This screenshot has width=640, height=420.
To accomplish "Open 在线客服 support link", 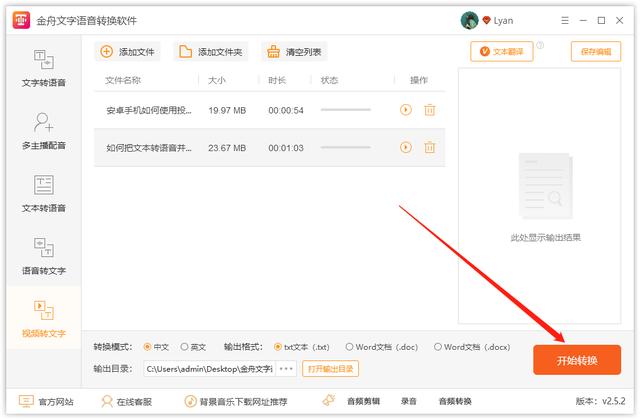I will coord(127,402).
